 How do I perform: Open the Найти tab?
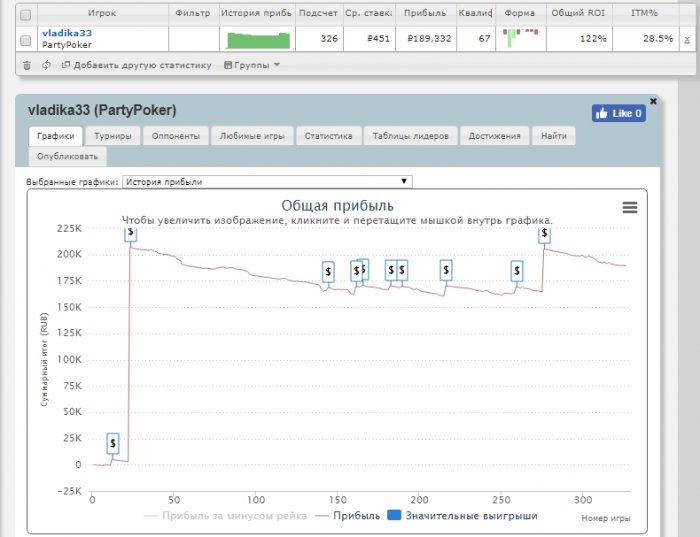[554, 136]
